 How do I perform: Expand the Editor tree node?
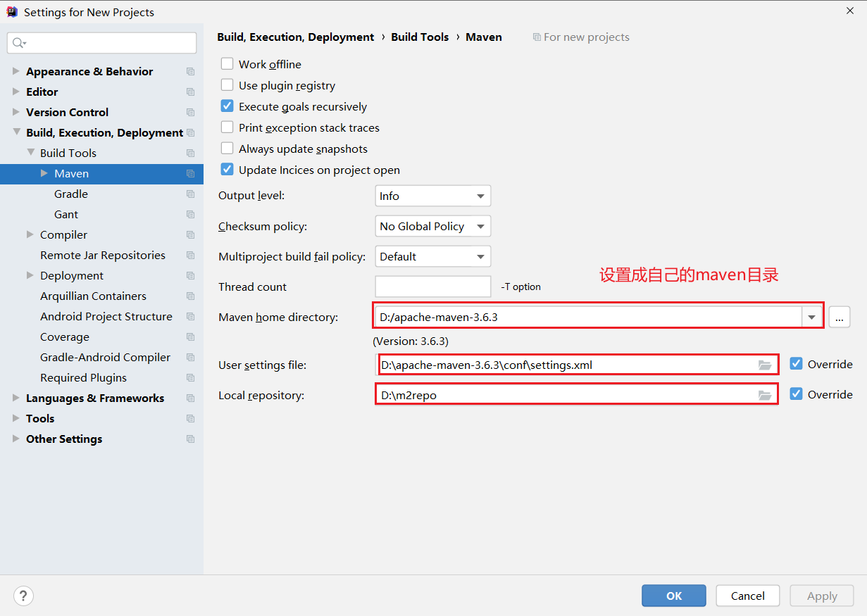point(15,92)
